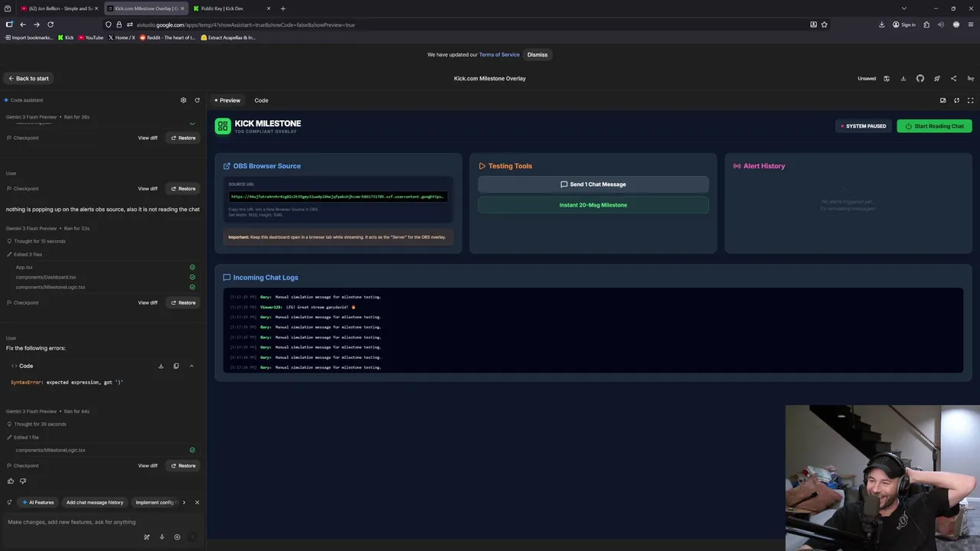Screen dimensions: 980x551
Task: Click the Kick Milestone logo icon
Action: tap(223, 126)
